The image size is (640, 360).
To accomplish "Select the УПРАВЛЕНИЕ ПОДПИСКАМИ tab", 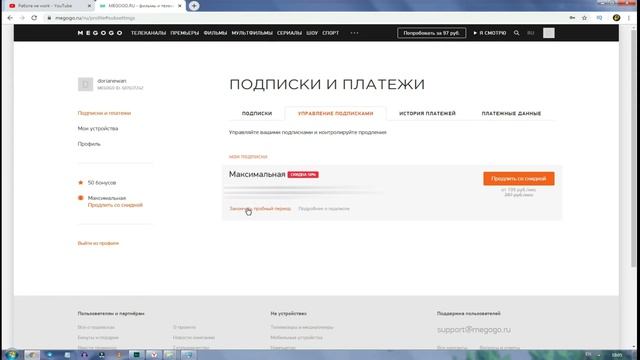I will (x=336, y=113).
